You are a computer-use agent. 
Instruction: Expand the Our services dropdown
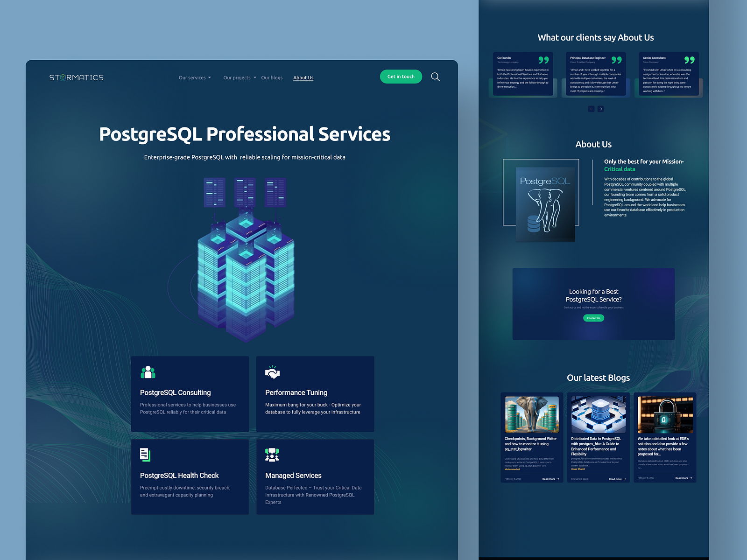194,77
